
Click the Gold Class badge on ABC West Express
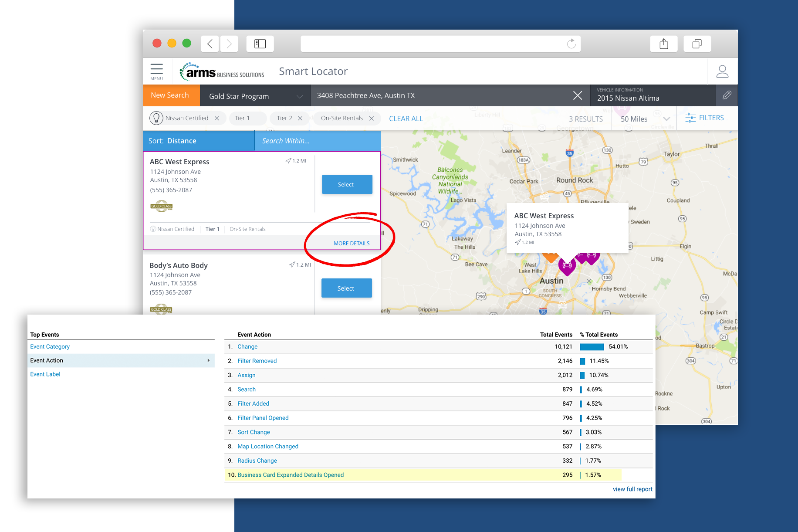[161, 207]
